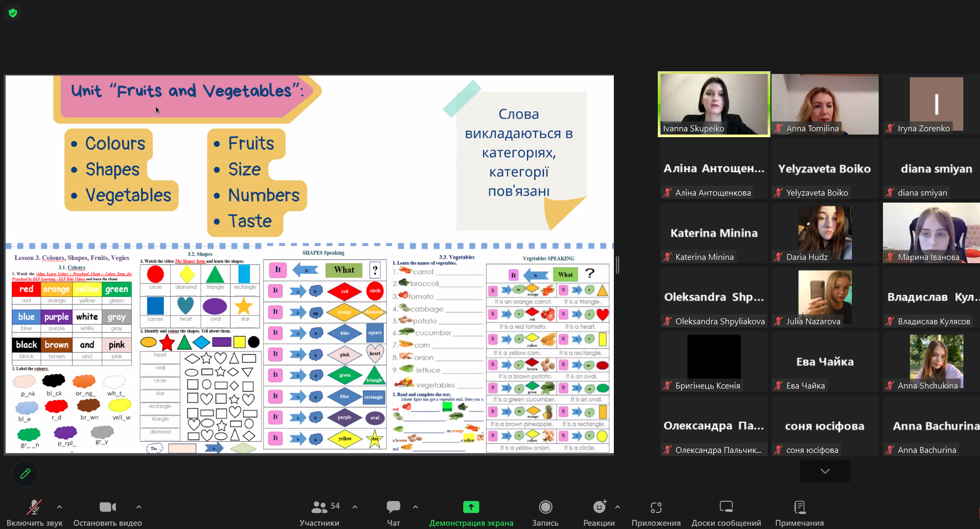
Task: Expand chat options arrow
Action: tap(415, 506)
